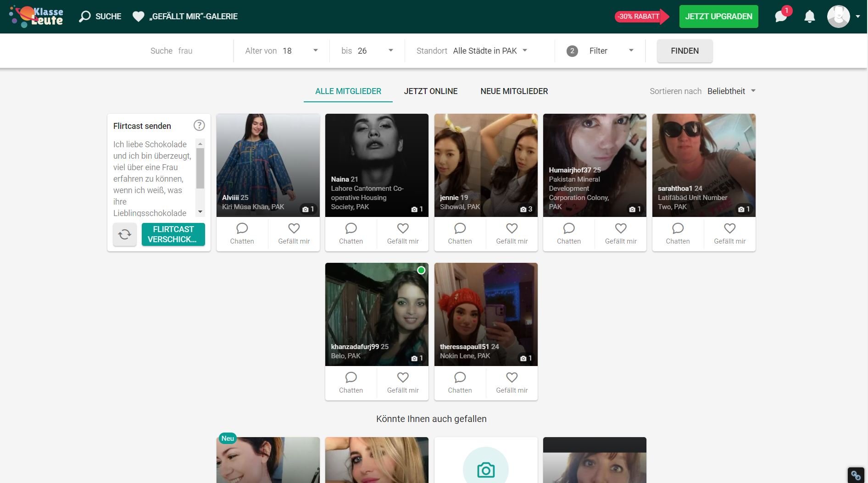Open the Suche gender field
Image resolution: width=868 pixels, height=483 pixels.
(x=186, y=51)
